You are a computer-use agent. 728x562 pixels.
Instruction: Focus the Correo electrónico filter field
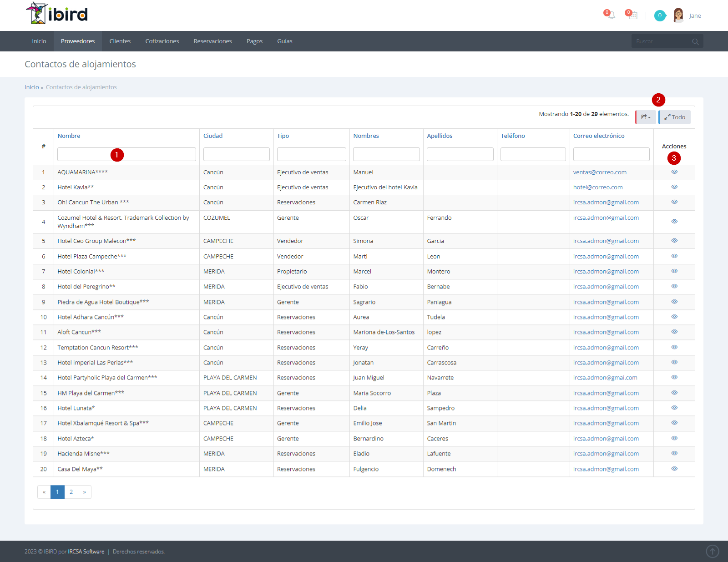pyautogui.click(x=612, y=154)
